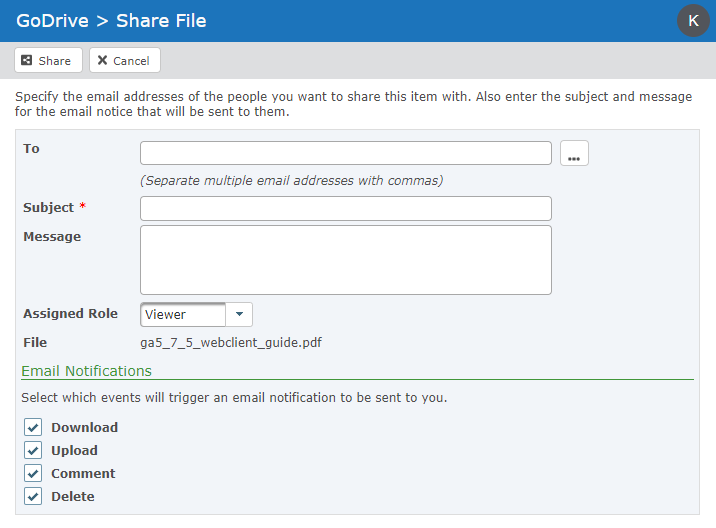Click the Share button in toolbar
The height and width of the screenshot is (528, 716).
tap(48, 60)
